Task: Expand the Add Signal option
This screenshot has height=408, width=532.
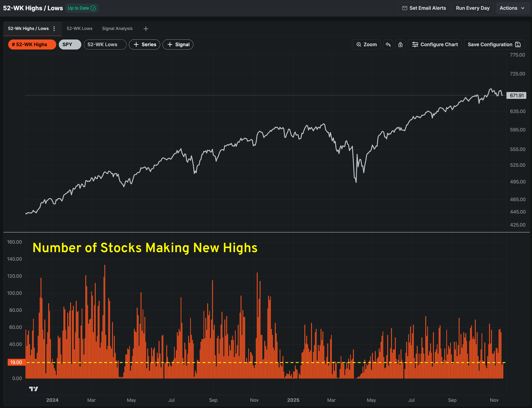Action: pyautogui.click(x=178, y=45)
